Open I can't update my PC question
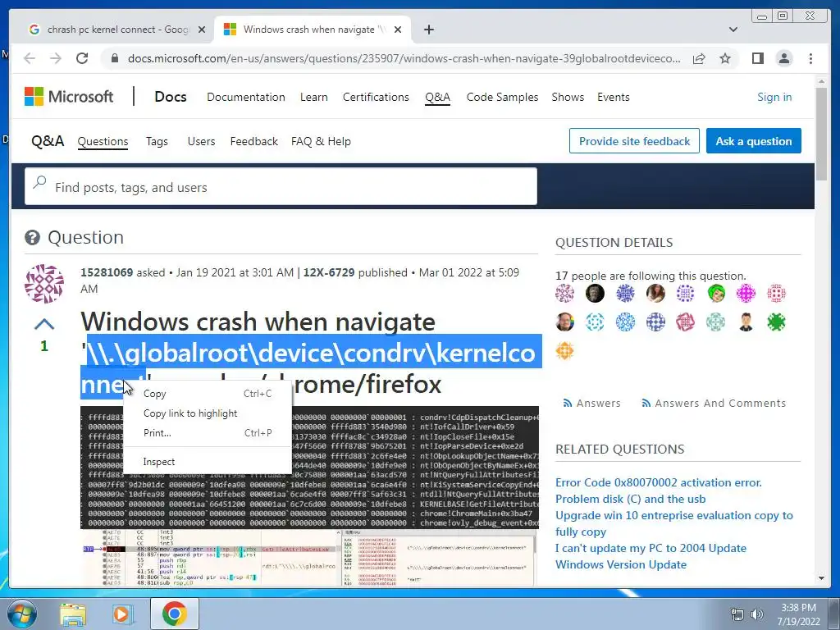This screenshot has height=630, width=840. click(x=651, y=549)
